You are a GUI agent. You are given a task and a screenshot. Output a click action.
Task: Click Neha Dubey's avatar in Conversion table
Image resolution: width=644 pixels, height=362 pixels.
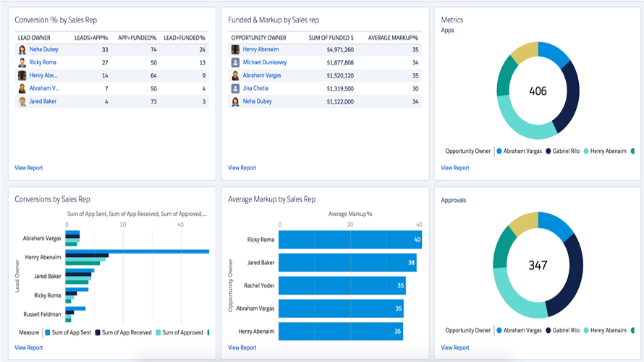22,50
